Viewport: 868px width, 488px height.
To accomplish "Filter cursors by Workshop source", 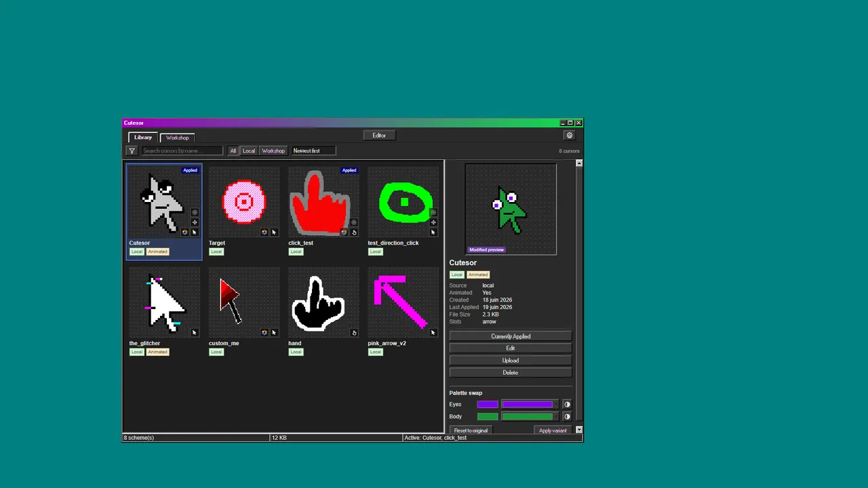I will coord(273,150).
